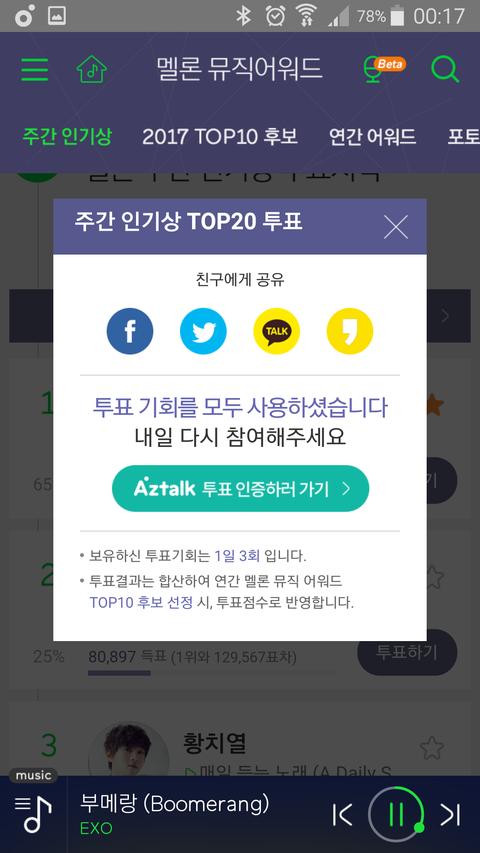This screenshot has height=853, width=480.
Task: Open 황치열 artist thumbnail
Action: 128,750
